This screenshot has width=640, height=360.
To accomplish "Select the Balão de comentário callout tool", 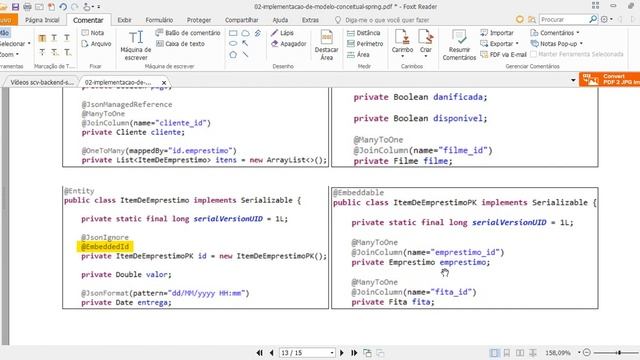I will tap(188, 33).
